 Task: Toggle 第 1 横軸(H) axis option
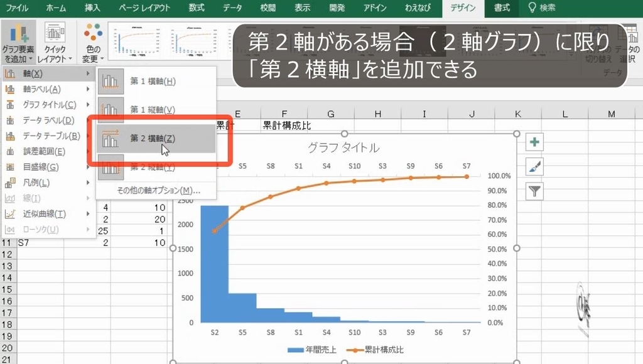pyautogui.click(x=156, y=81)
